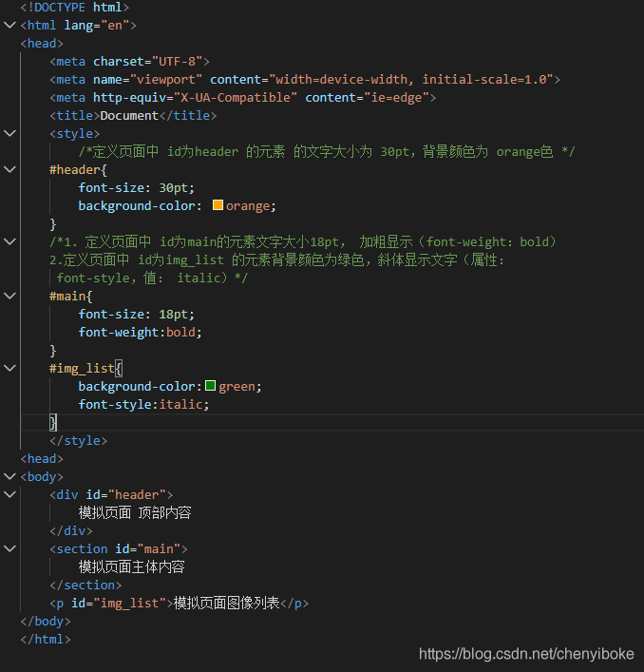644x672 pixels.
Task: Click 'font-size: 18pt;' in #main rule
Action: coord(136,315)
